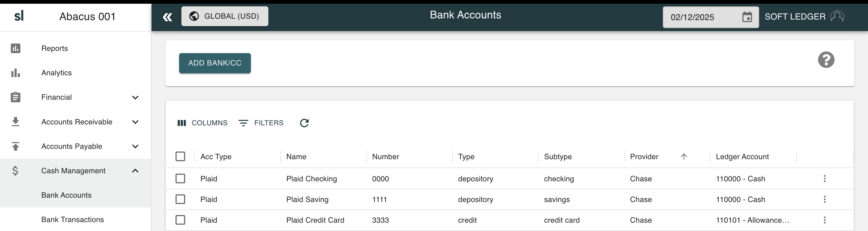
Task: Click the Provider sort arrow icon
Action: (x=684, y=157)
